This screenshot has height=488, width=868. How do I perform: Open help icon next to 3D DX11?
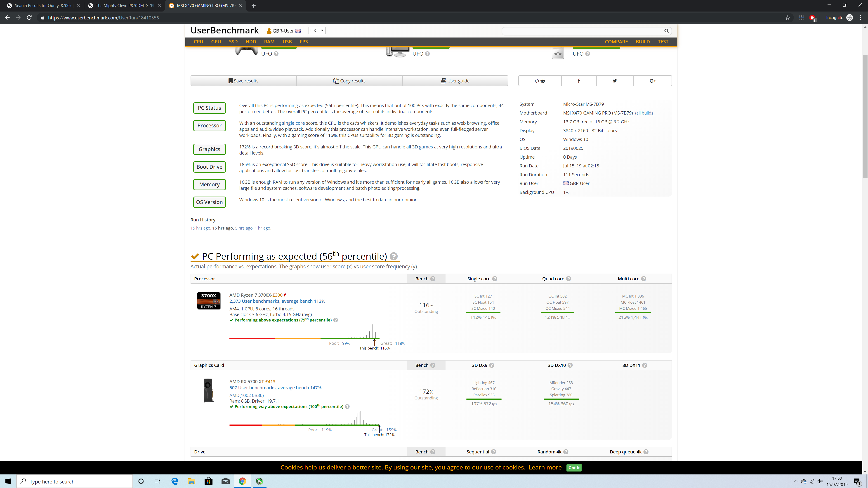tap(645, 365)
